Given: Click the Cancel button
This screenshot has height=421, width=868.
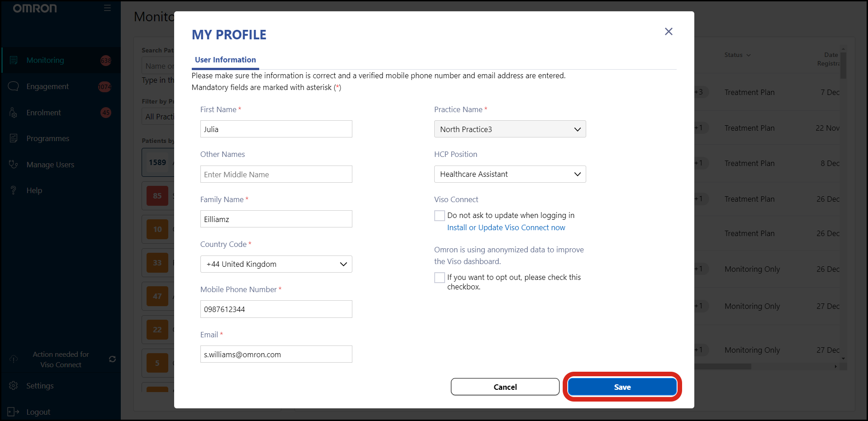Looking at the screenshot, I should pos(505,387).
